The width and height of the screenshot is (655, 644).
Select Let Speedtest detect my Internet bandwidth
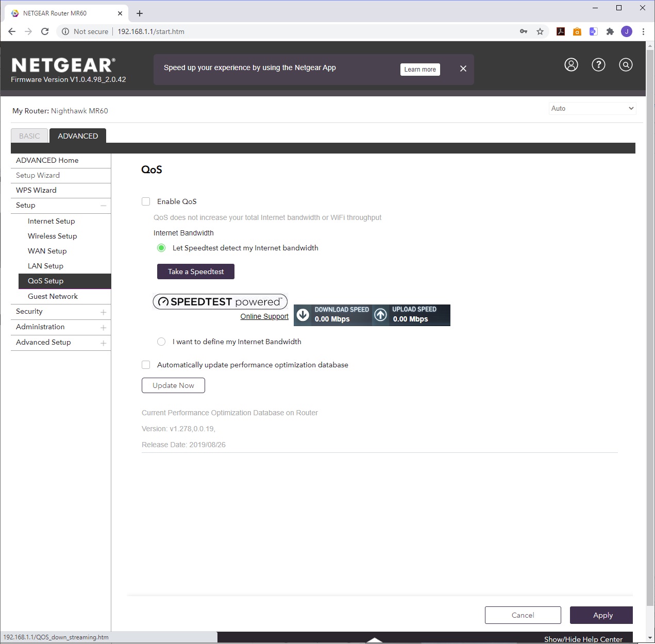(161, 248)
